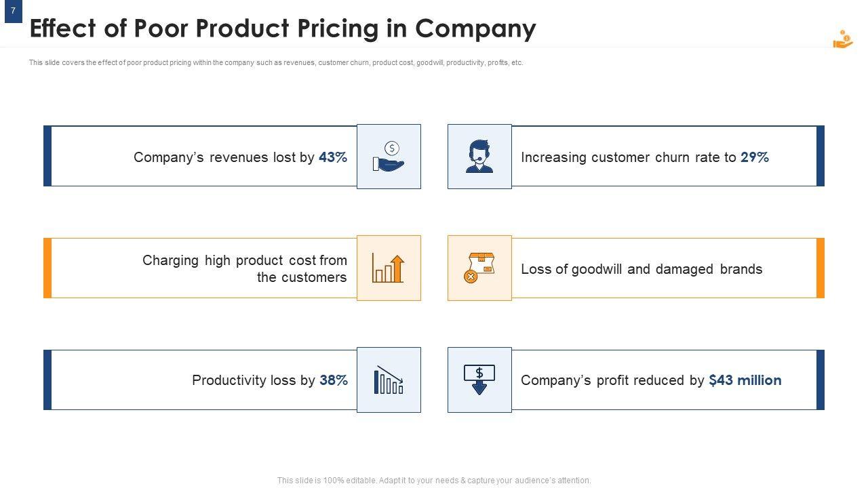Click blue accent bar left of revenues box
868x488 pixels.
click(x=47, y=156)
